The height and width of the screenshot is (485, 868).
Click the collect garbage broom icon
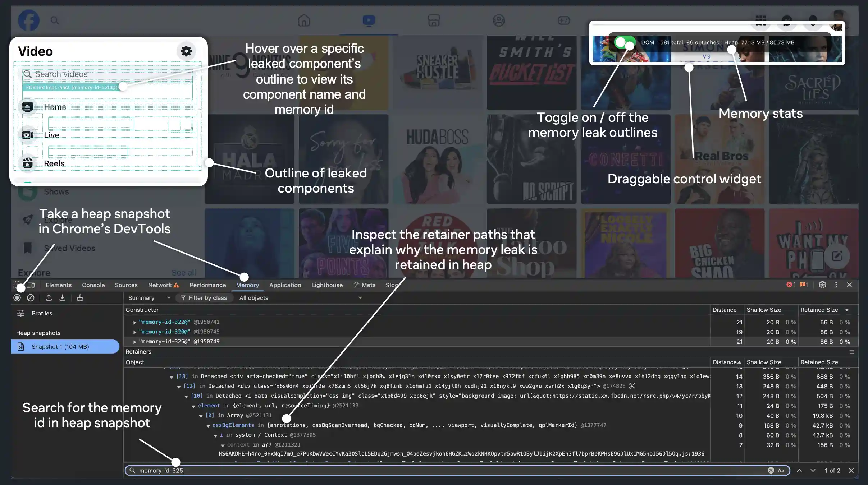pos(80,297)
